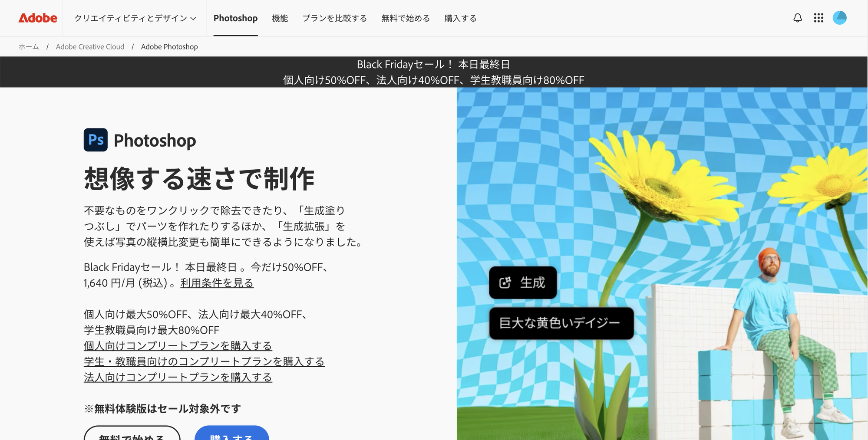
Task: Open 学生・教職員向けのコンプリートプランを購入する link
Action: coord(204,361)
